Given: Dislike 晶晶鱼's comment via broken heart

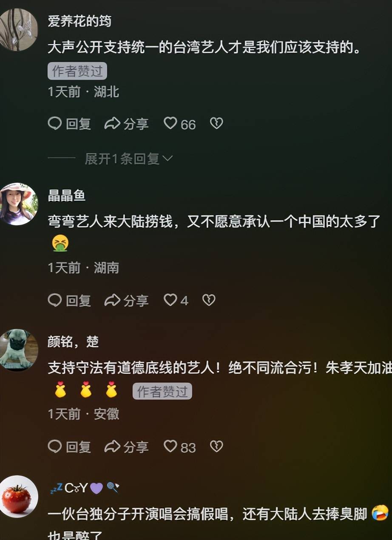Looking at the screenshot, I should tap(209, 301).
